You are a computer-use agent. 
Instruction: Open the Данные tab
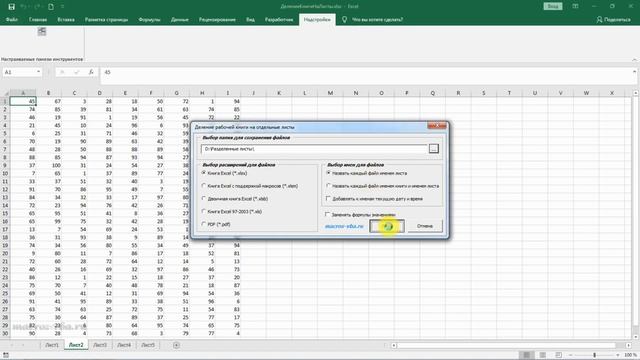(x=180, y=19)
